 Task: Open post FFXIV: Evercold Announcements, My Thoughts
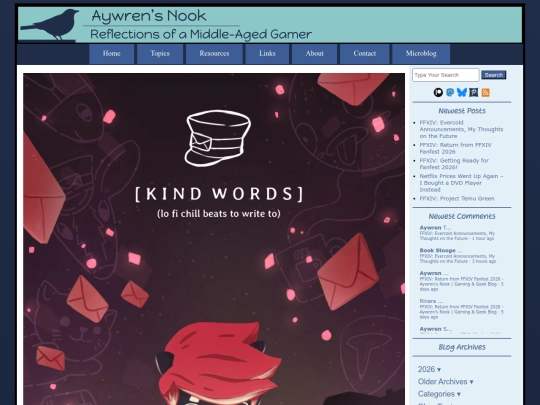pos(461,129)
